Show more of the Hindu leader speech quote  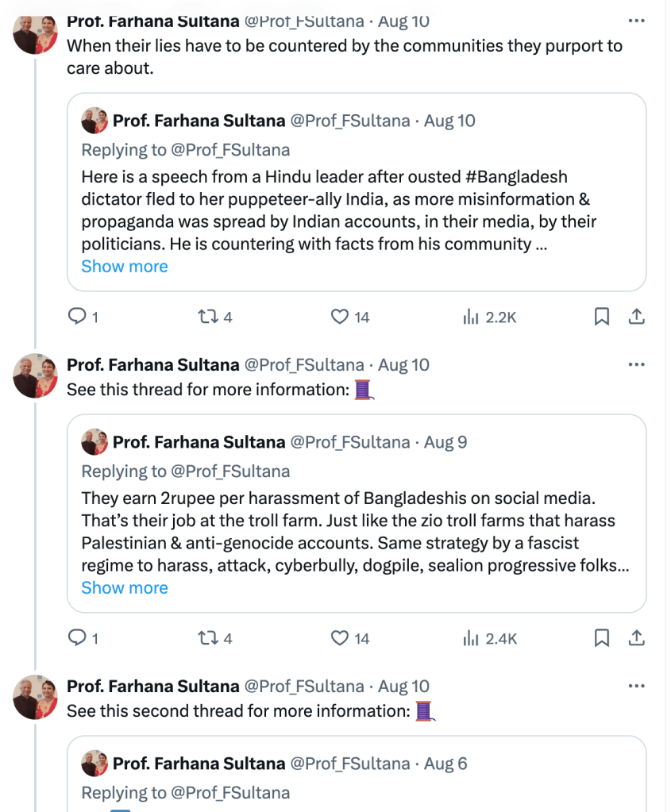(x=125, y=267)
